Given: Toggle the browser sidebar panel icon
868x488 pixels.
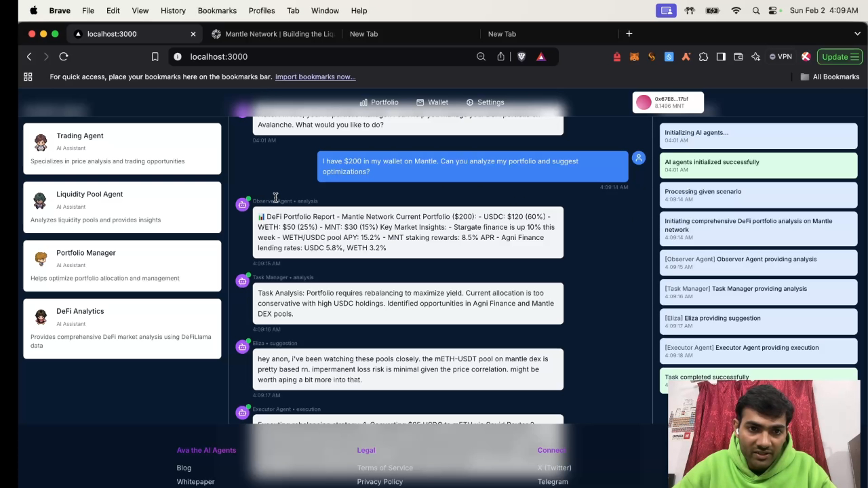Looking at the screenshot, I should tap(721, 57).
